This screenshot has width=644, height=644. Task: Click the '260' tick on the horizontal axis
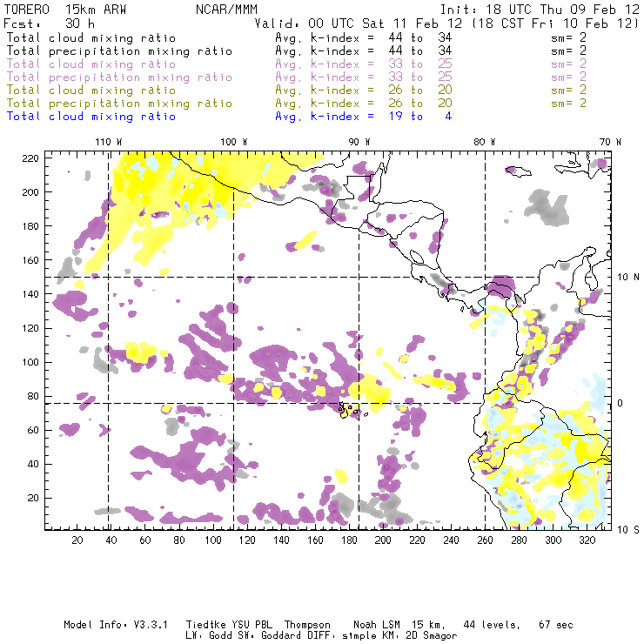click(x=485, y=540)
